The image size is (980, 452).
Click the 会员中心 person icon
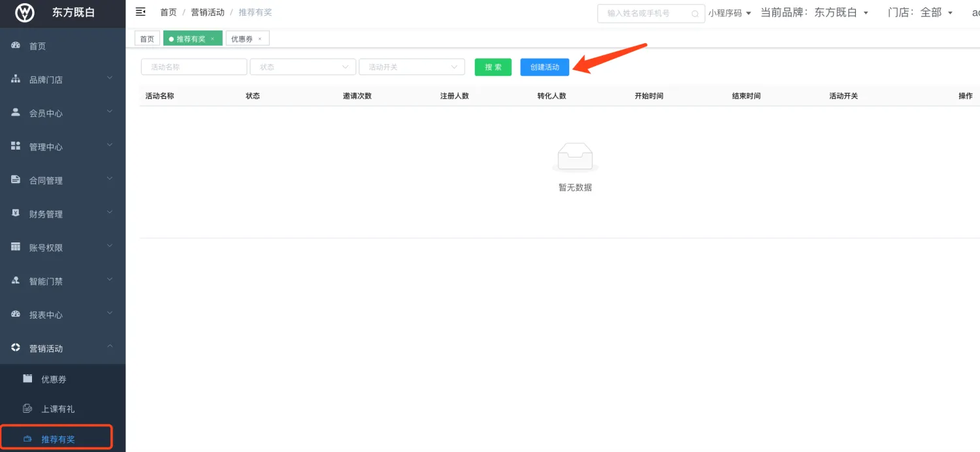coord(16,112)
